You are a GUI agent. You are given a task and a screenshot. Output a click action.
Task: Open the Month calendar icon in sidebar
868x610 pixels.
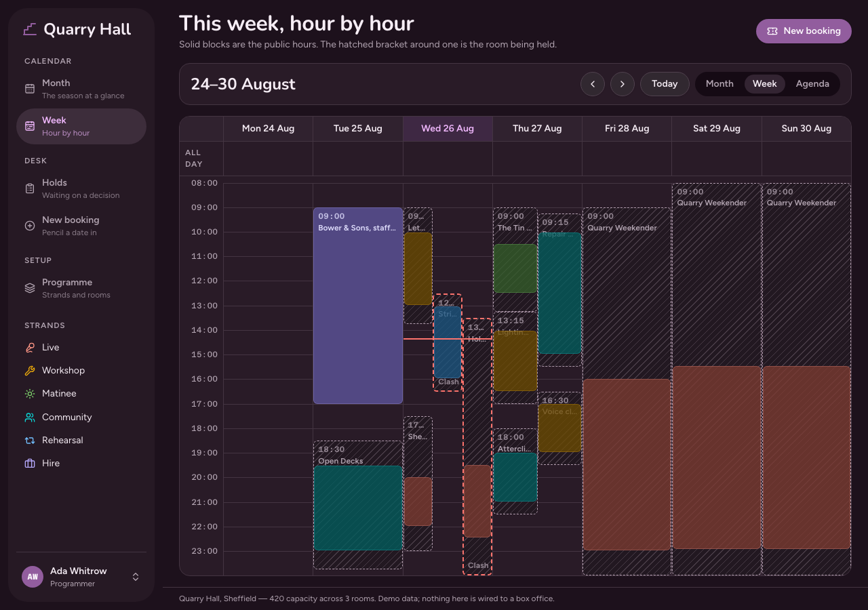pyautogui.click(x=30, y=89)
